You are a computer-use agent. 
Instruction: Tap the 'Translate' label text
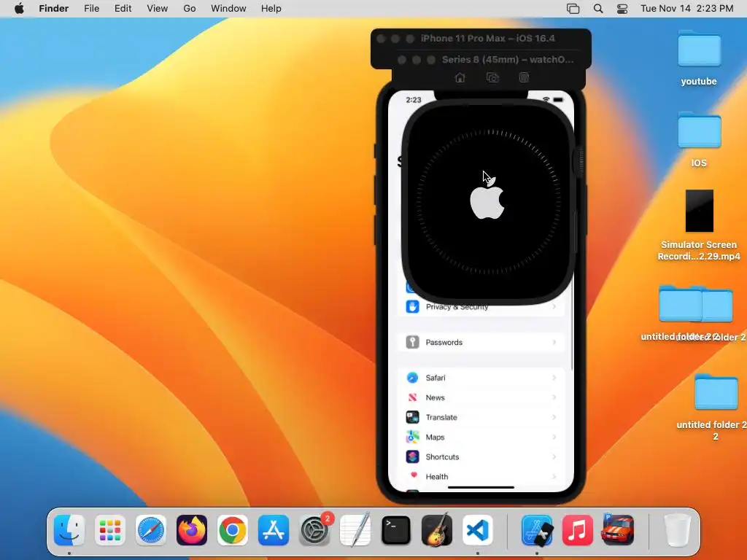pos(441,417)
